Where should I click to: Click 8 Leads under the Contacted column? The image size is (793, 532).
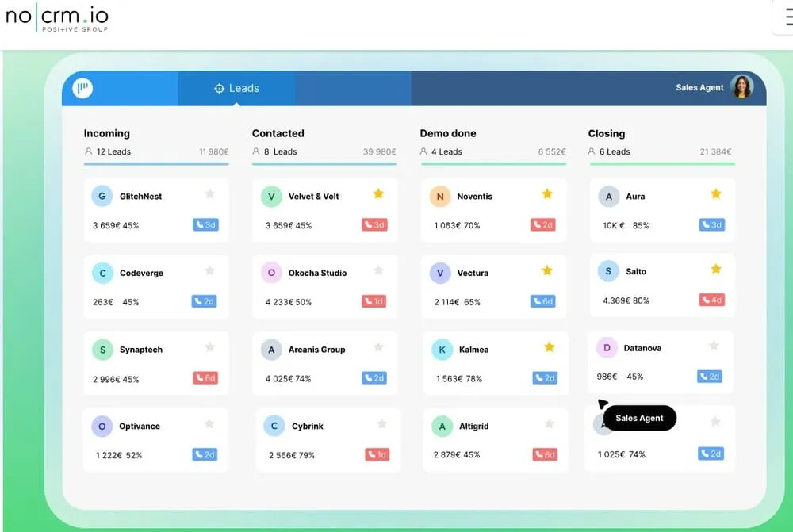281,151
